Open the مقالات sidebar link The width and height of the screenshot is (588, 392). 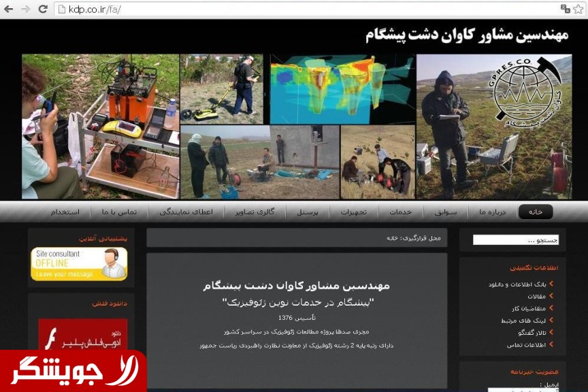point(536,296)
